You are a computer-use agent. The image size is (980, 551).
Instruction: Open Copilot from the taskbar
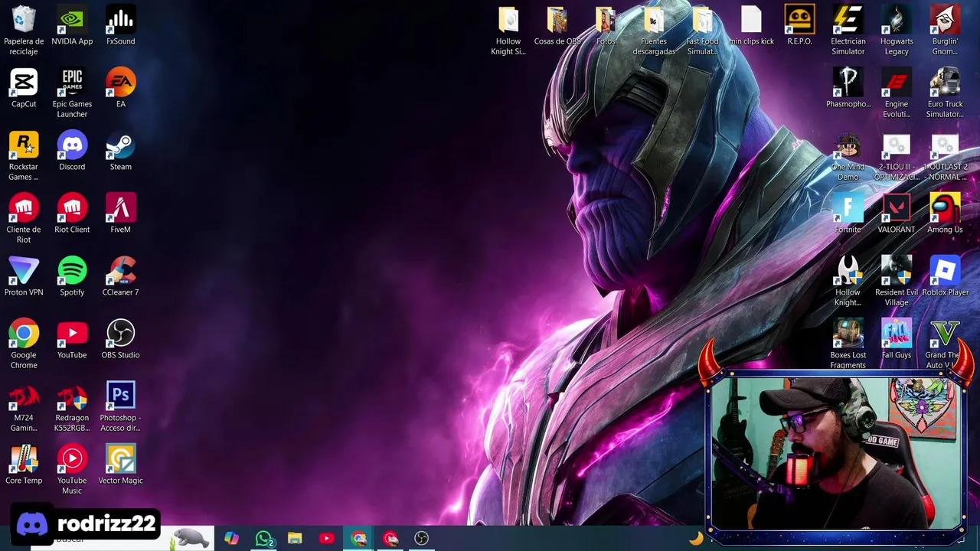click(x=231, y=539)
